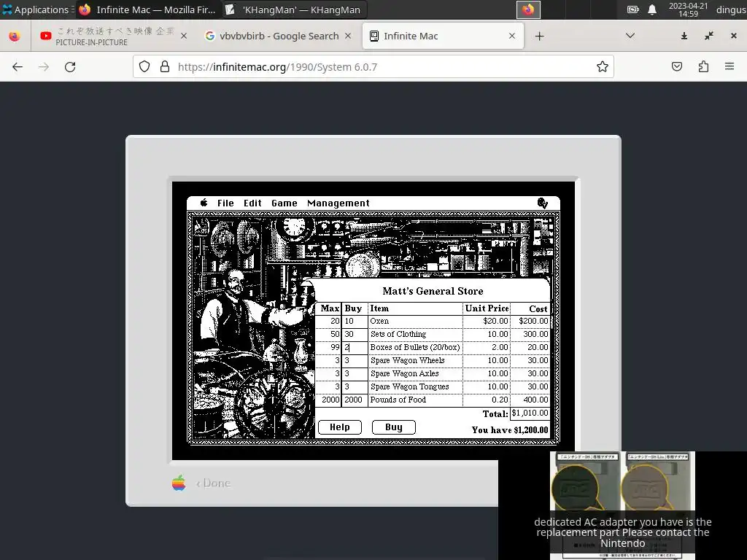
Task: Click the battery power icon in the panel
Action: point(632,9)
